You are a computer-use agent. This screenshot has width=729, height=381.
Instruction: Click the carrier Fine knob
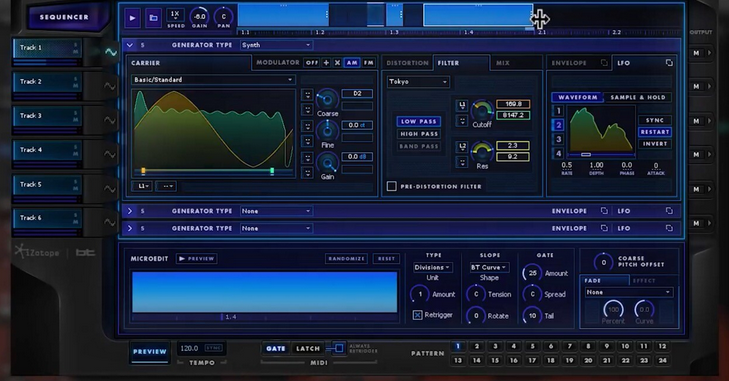(x=327, y=131)
